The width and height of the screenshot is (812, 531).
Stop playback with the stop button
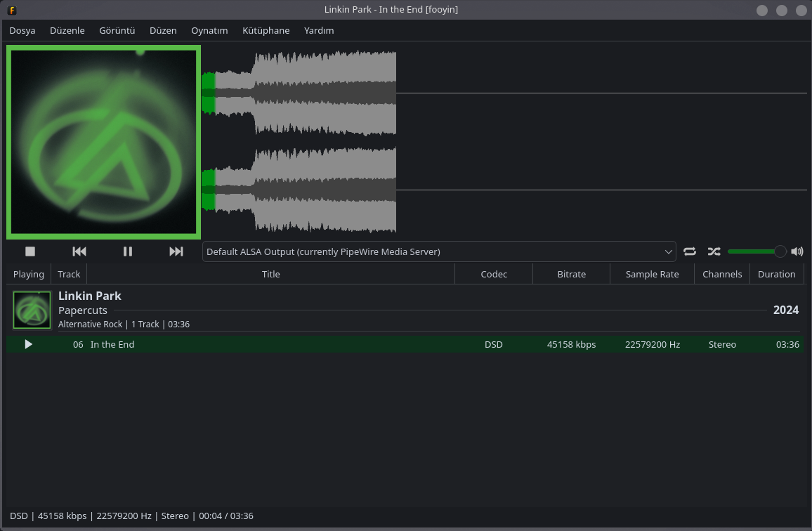click(30, 251)
